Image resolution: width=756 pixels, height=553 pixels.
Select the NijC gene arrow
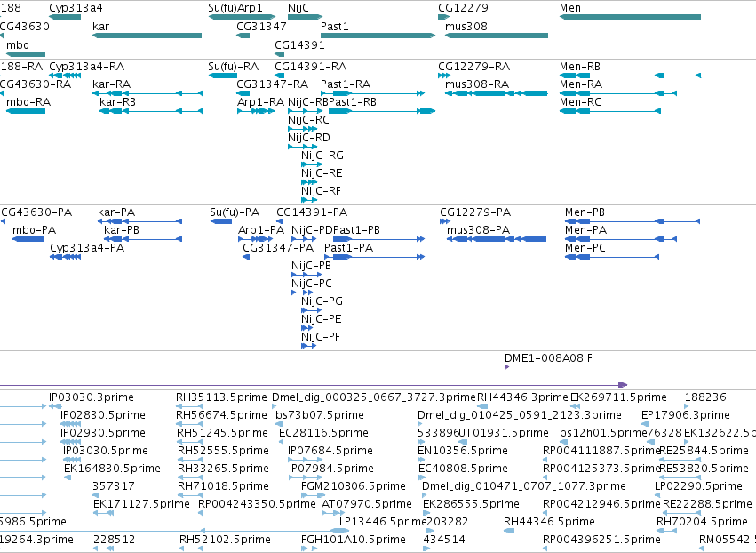(305, 17)
